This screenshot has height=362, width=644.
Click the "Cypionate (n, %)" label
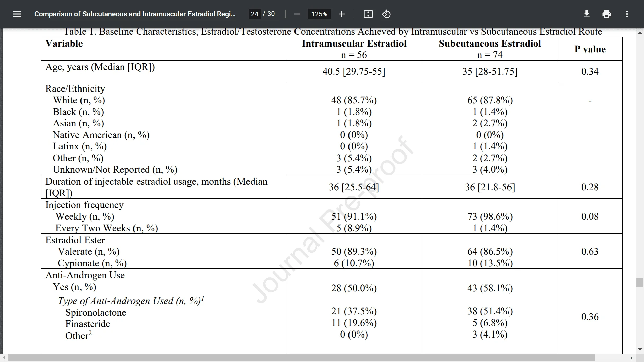pyautogui.click(x=92, y=263)
